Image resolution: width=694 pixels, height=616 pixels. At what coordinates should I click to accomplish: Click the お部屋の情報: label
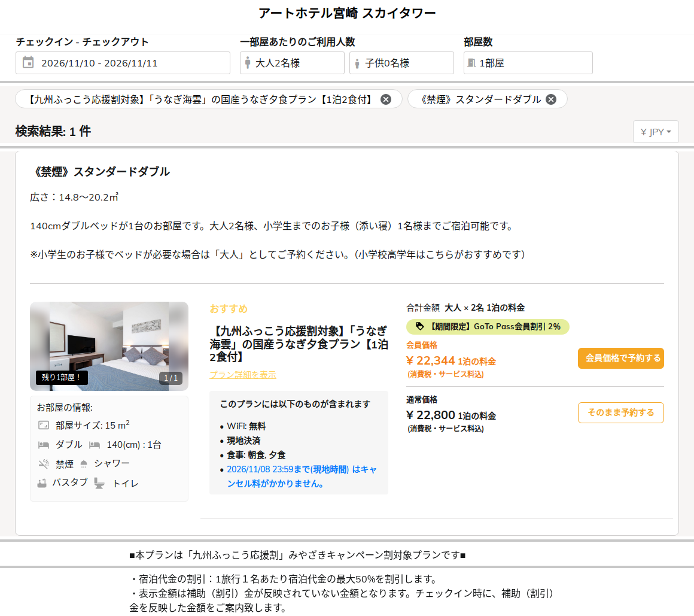(65, 408)
